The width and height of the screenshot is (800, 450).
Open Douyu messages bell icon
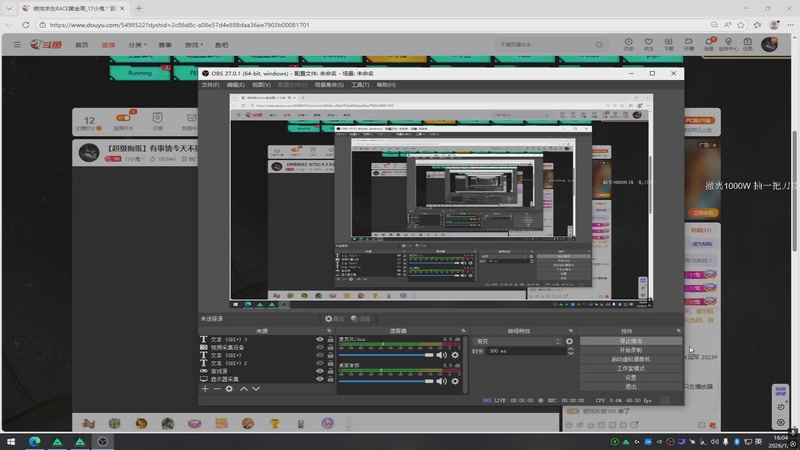[x=709, y=44]
